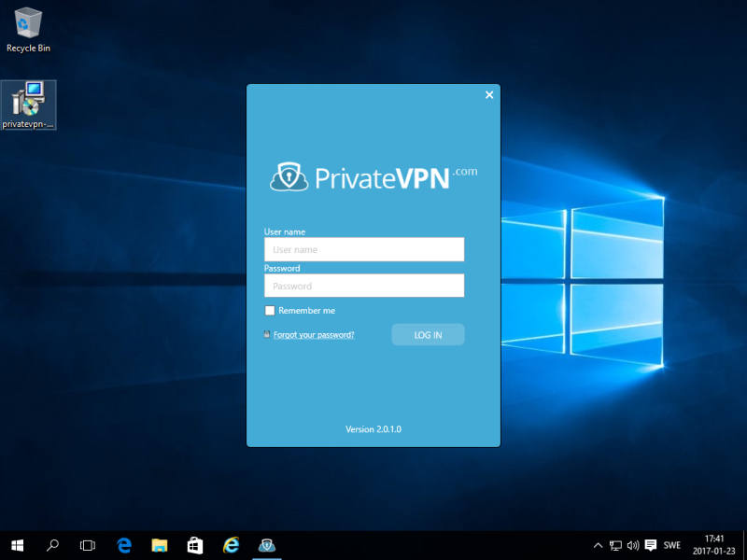Click the PrivateVPN taskbar icon

tap(266, 545)
